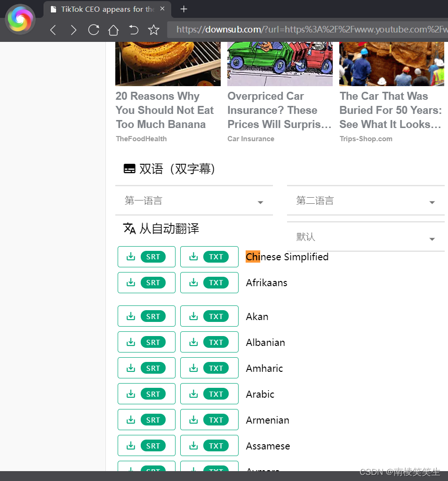Download SRT for Armenian
The height and width of the screenshot is (481, 448).
coord(146,420)
